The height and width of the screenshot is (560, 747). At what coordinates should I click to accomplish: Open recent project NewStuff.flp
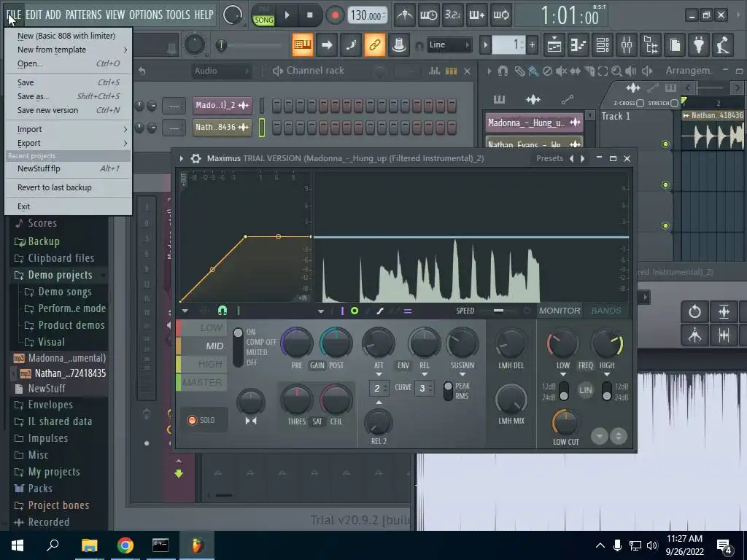click(68, 168)
